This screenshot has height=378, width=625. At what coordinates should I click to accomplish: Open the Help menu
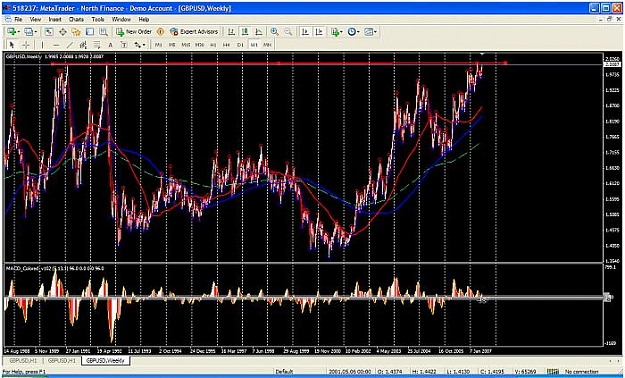pos(143,19)
